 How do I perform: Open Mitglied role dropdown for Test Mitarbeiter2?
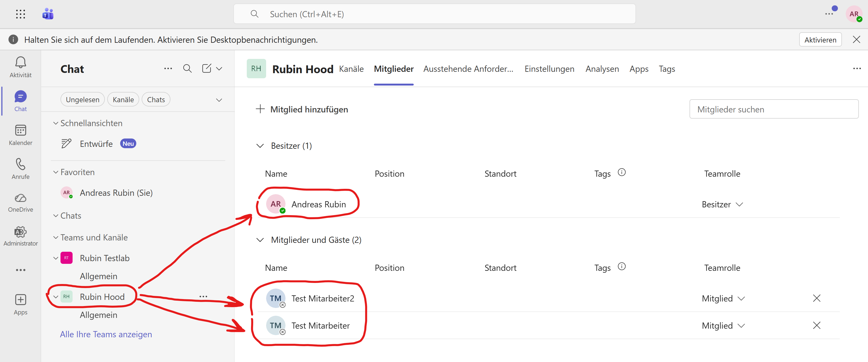click(723, 298)
